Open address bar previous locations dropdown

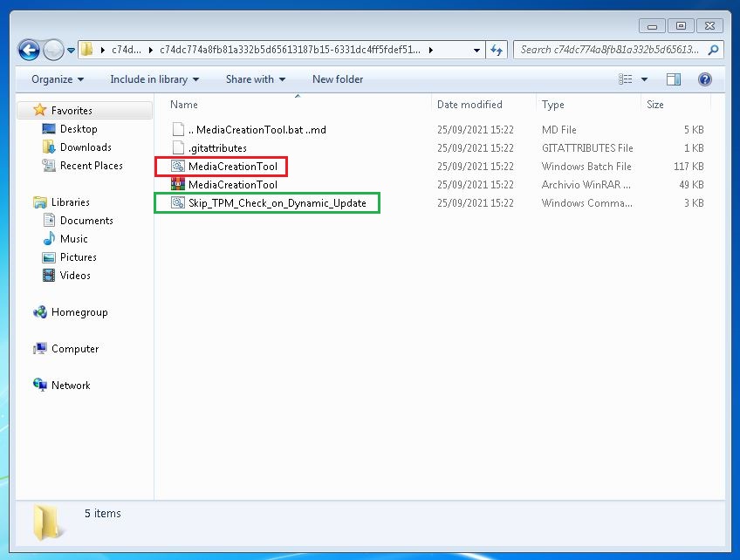click(476, 50)
